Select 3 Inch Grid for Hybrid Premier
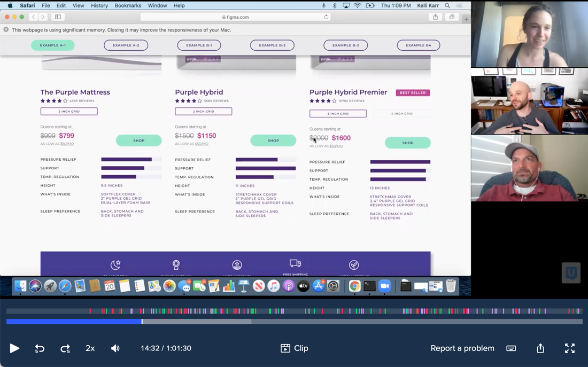Viewport: 588px width, 367px height. click(338, 114)
